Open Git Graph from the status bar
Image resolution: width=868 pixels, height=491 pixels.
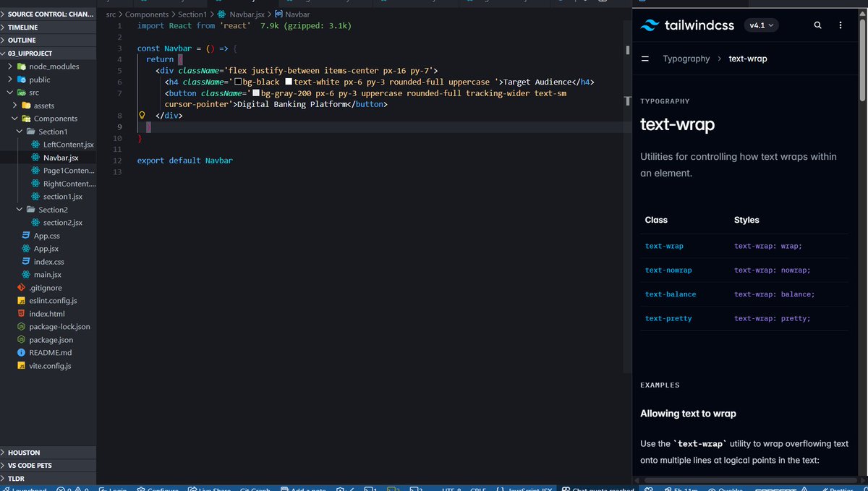[x=255, y=489]
